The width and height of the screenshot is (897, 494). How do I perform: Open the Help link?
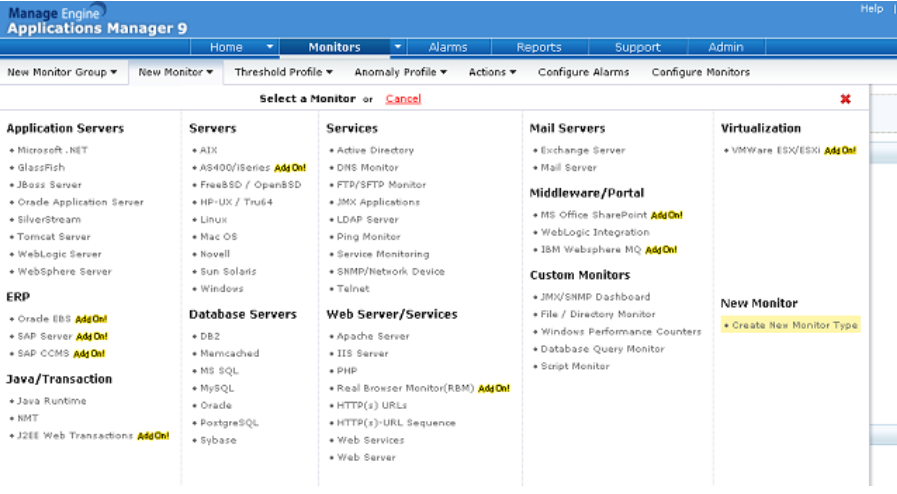coord(872,9)
